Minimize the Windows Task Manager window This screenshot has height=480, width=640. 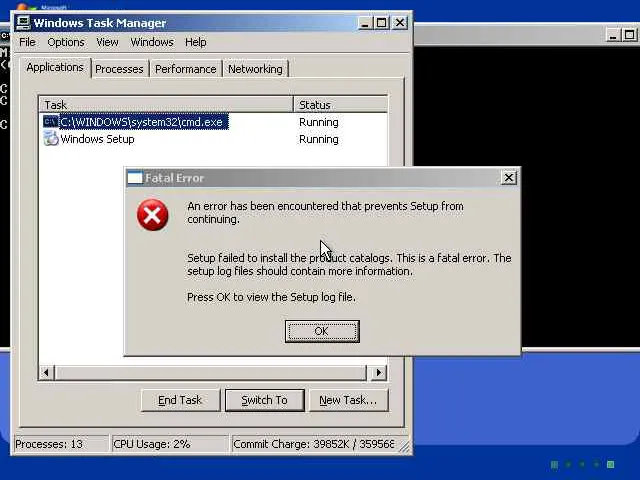coord(364,23)
